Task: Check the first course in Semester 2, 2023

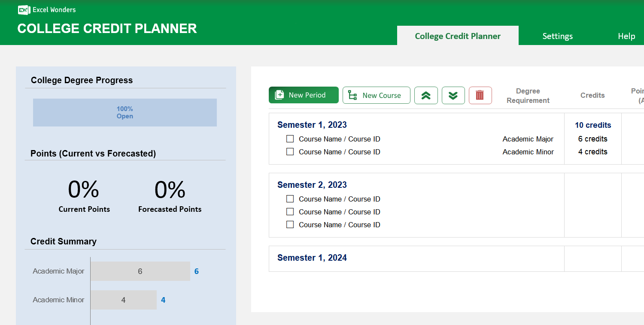Action: click(290, 199)
